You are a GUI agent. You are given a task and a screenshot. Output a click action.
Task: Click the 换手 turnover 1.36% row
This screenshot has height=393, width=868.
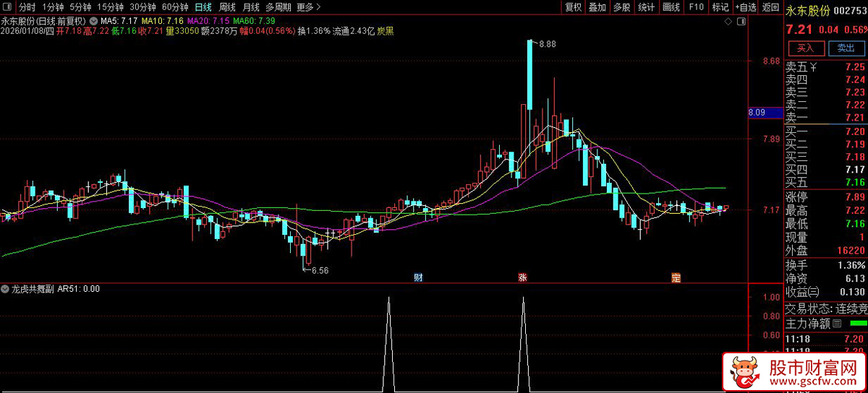point(826,265)
